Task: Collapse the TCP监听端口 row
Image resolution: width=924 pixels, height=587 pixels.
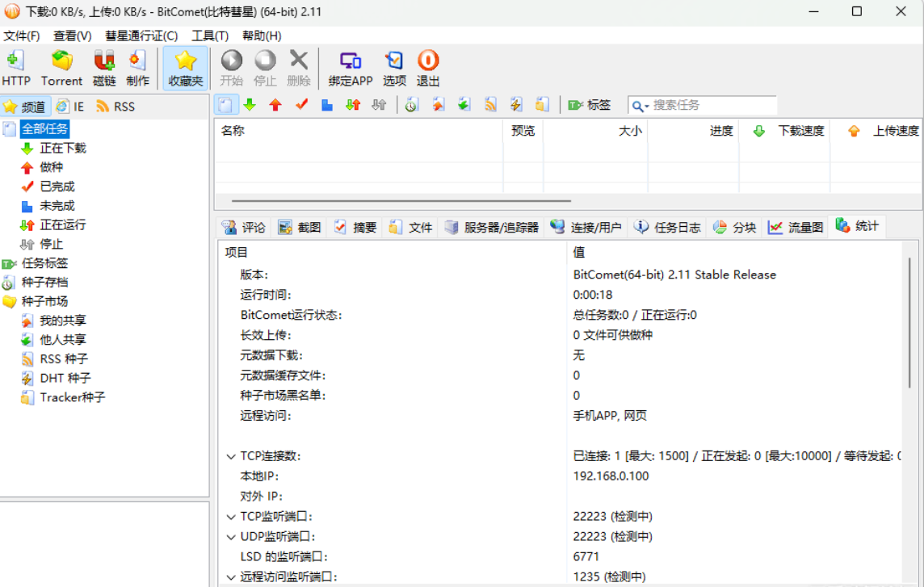Action: (231, 517)
